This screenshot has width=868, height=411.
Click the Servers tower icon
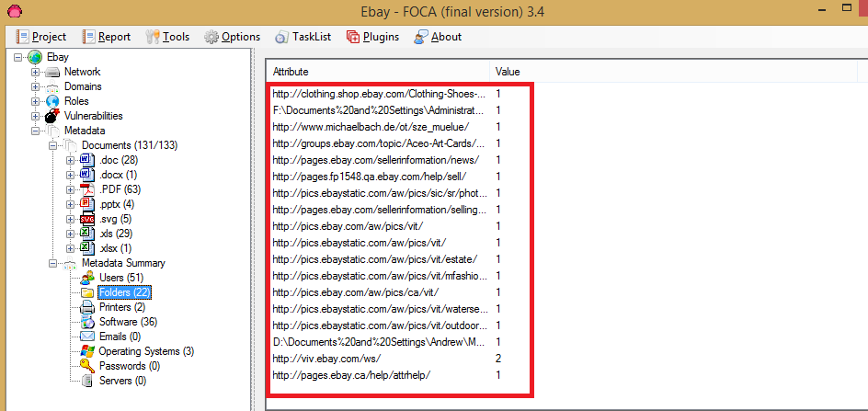click(x=87, y=381)
